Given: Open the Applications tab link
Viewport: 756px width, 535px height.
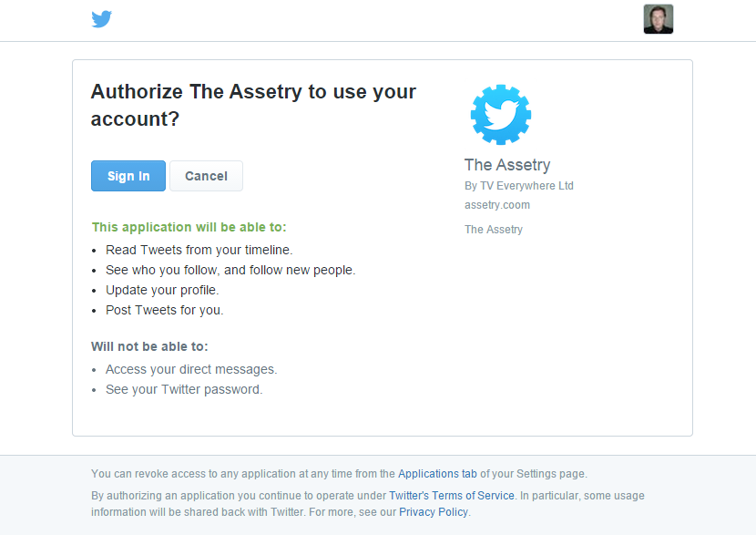Looking at the screenshot, I should 437,474.
